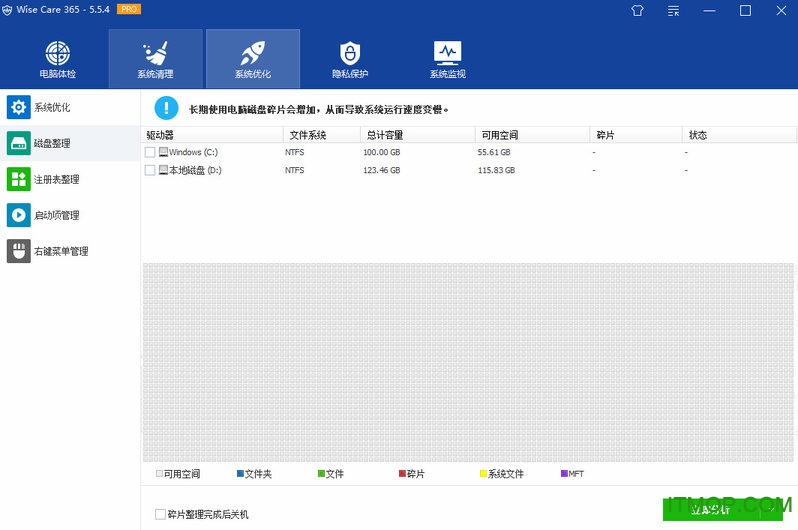This screenshot has width=798, height=530.
Task: Check the Windows (C:) drive checkbox
Action: click(x=150, y=152)
